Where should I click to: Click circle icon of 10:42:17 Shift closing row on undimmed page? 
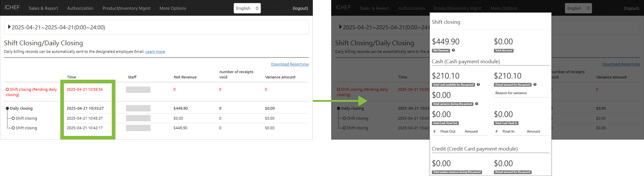tap(13, 128)
